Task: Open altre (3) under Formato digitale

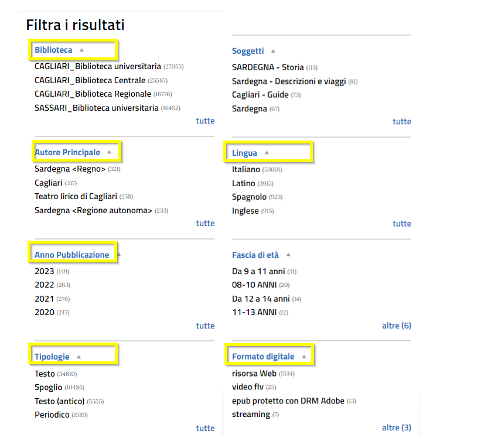Action: (x=397, y=428)
